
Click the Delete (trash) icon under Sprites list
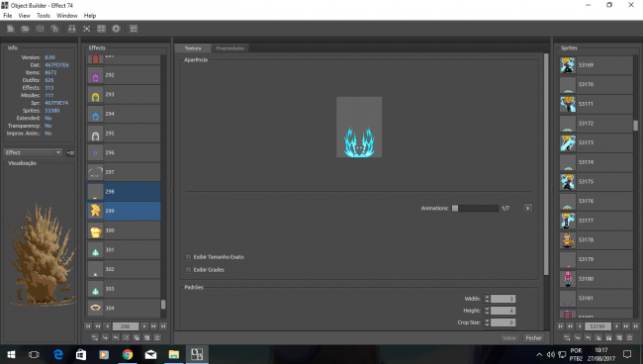coord(629,337)
